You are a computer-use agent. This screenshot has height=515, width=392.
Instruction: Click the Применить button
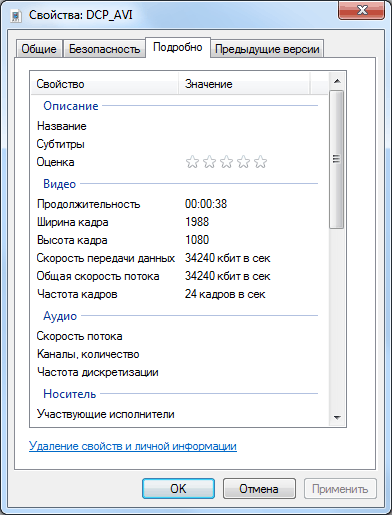point(340,489)
